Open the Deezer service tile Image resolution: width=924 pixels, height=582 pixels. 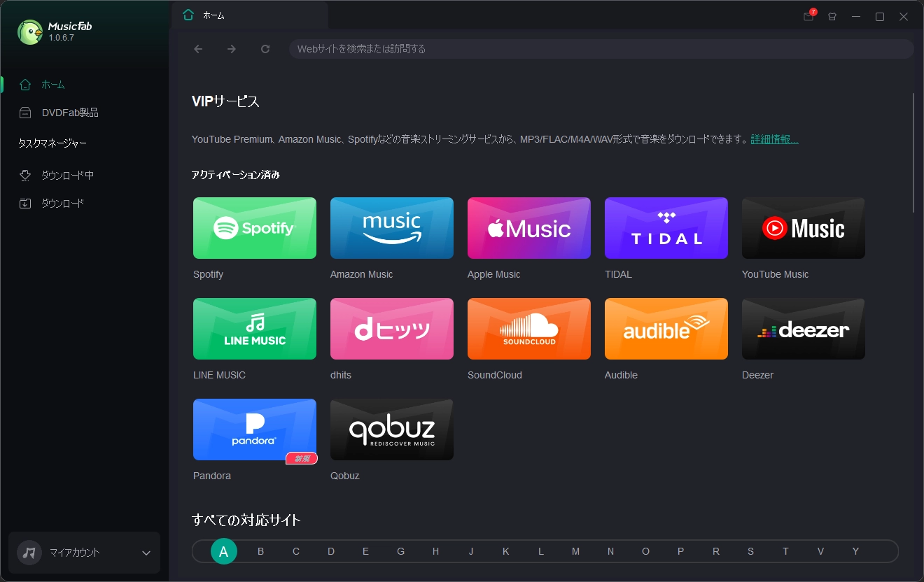tap(804, 329)
